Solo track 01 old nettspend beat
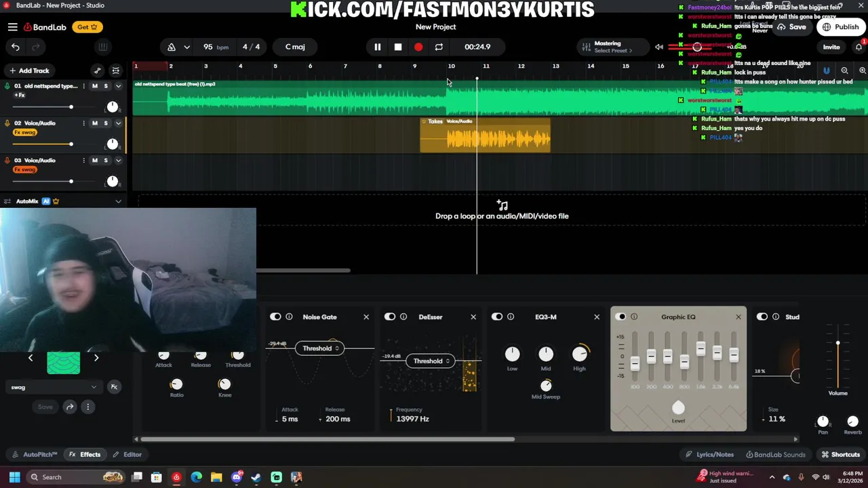The width and height of the screenshot is (868, 488). 106,86
